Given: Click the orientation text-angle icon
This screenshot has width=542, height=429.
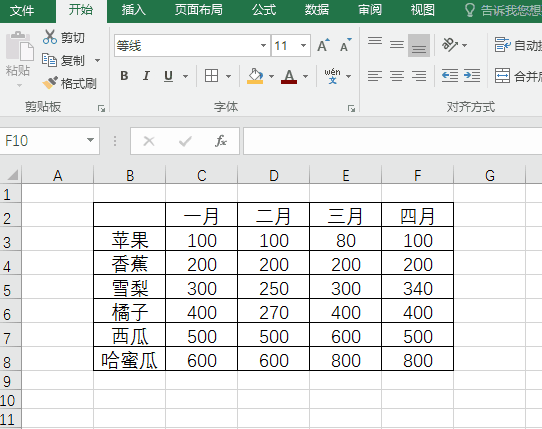Looking at the screenshot, I should 450,45.
